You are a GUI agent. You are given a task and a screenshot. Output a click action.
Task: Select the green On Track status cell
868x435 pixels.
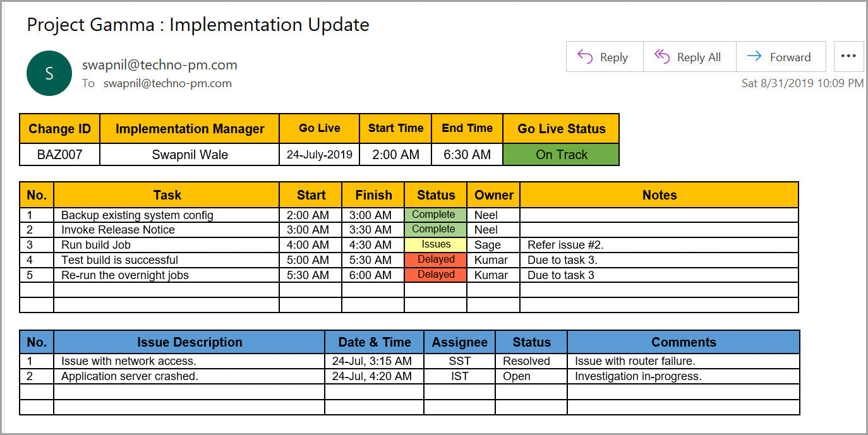[560, 154]
